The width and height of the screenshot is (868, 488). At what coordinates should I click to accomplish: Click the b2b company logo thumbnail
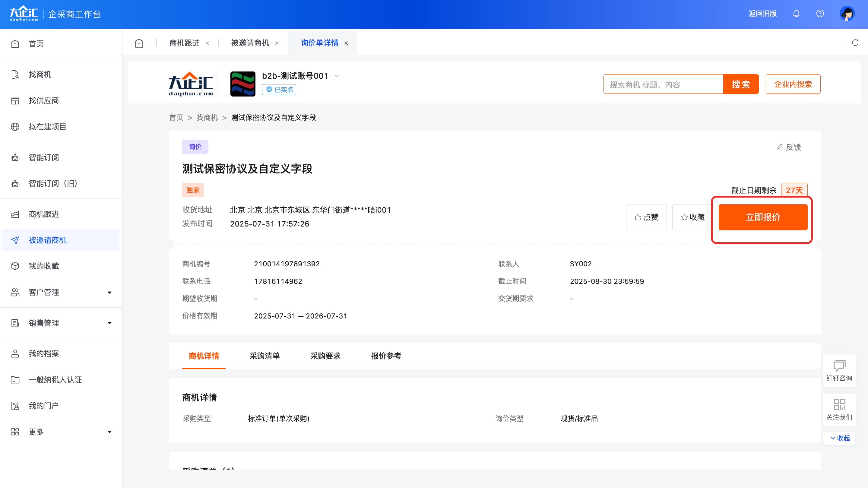(x=242, y=84)
